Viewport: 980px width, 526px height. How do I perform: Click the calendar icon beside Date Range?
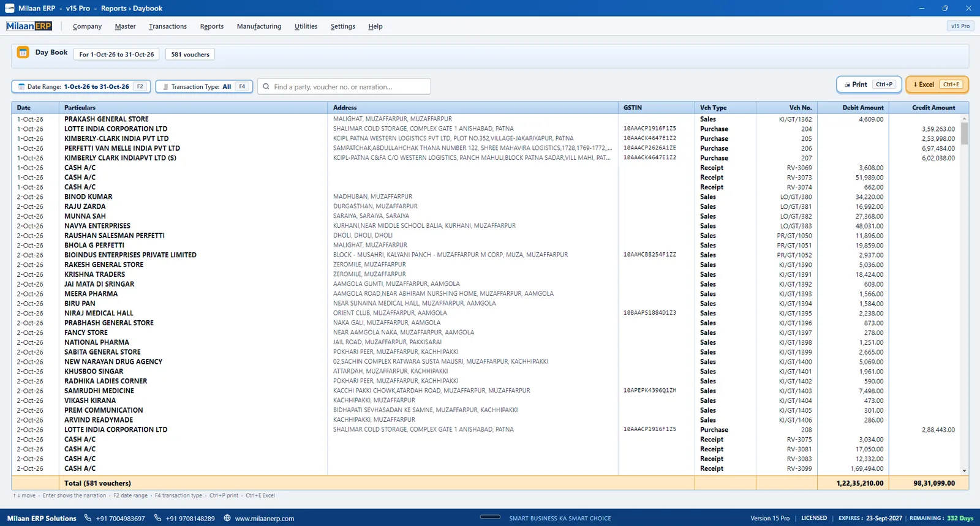coord(21,87)
